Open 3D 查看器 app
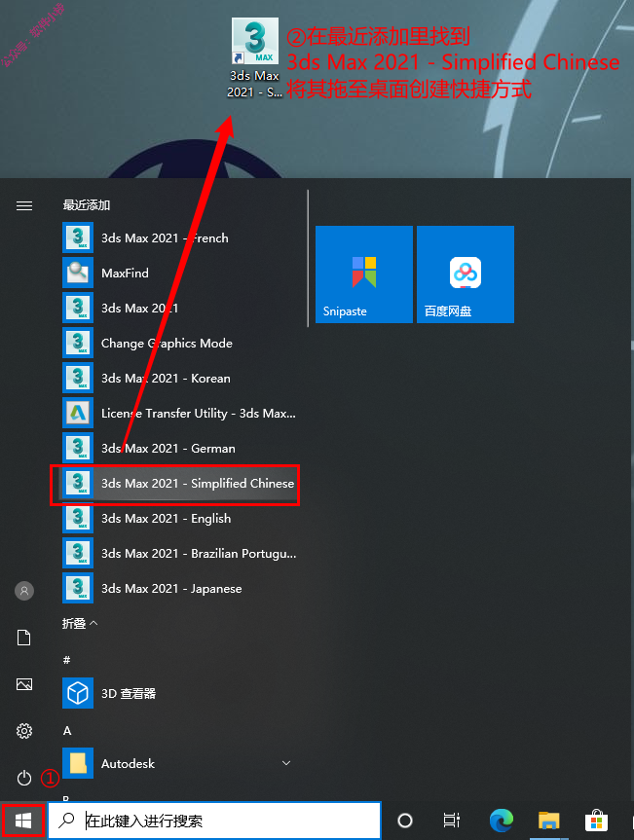634x840 pixels. 179,693
